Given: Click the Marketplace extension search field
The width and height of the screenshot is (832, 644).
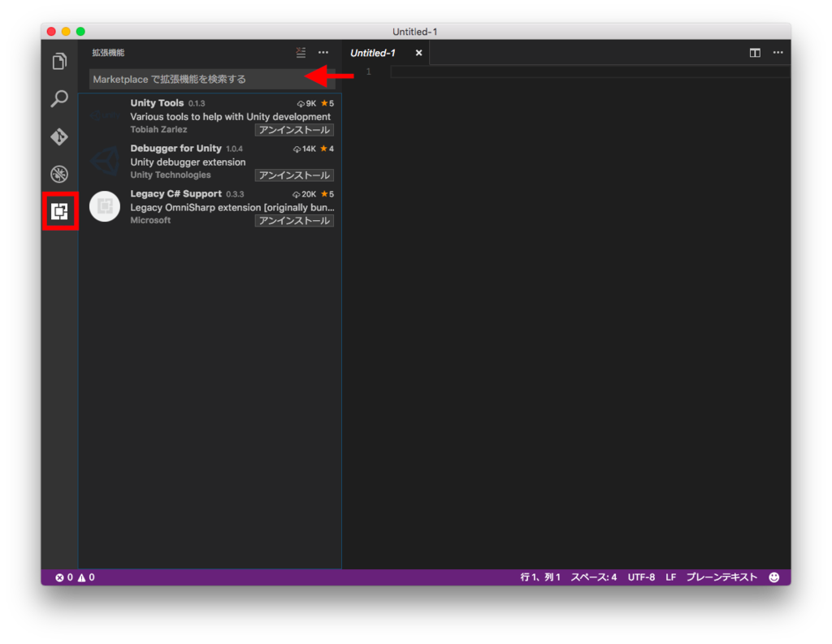Looking at the screenshot, I should tap(211, 79).
